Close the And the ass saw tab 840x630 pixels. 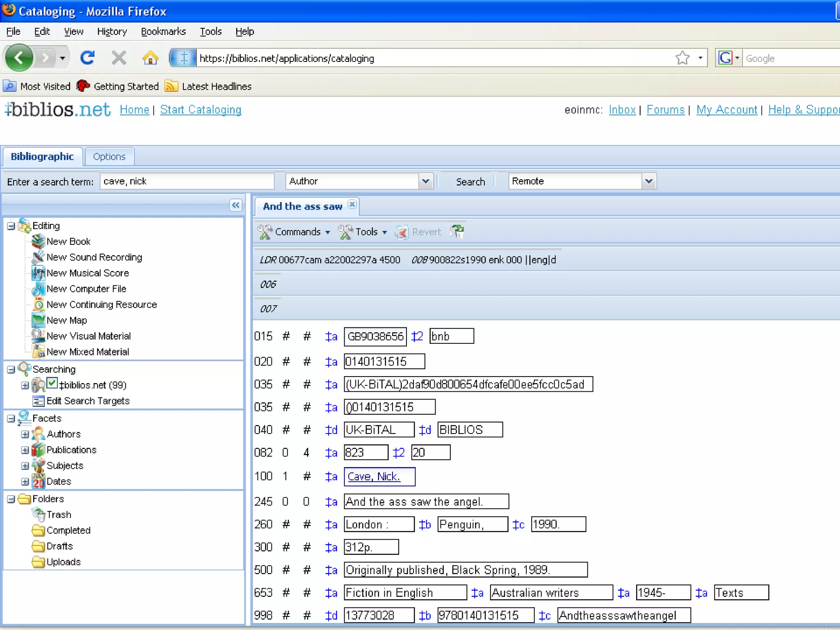coord(352,204)
